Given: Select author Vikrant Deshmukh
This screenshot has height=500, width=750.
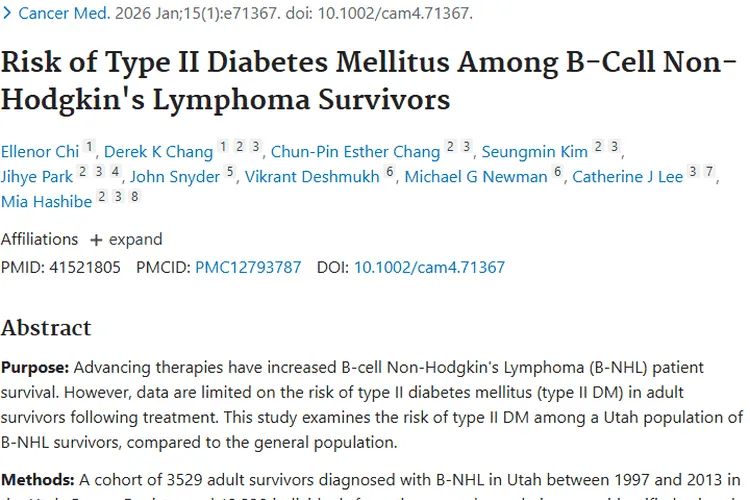Looking at the screenshot, I should [x=312, y=177].
